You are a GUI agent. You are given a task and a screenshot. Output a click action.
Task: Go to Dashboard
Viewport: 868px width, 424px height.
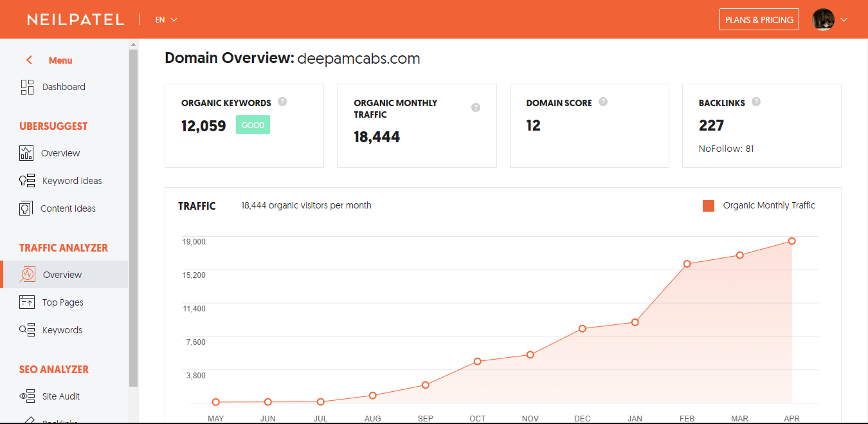64,87
